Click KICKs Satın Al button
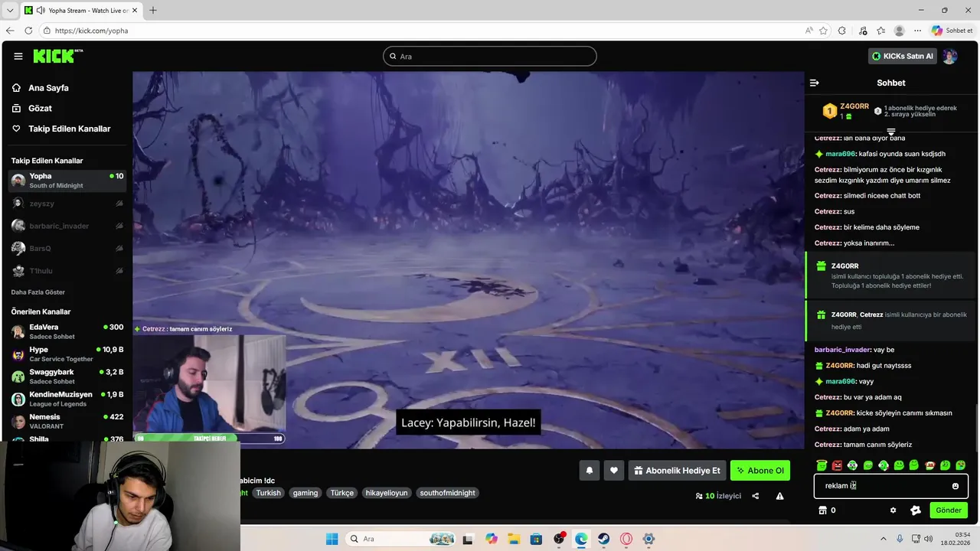The width and height of the screenshot is (980, 551). 903,56
